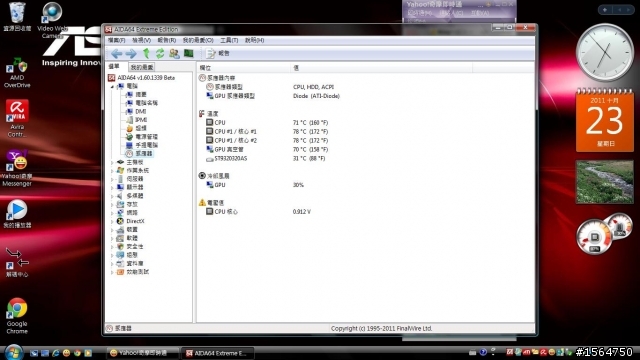Expand the display node in the tree

pyautogui.click(x=112, y=187)
